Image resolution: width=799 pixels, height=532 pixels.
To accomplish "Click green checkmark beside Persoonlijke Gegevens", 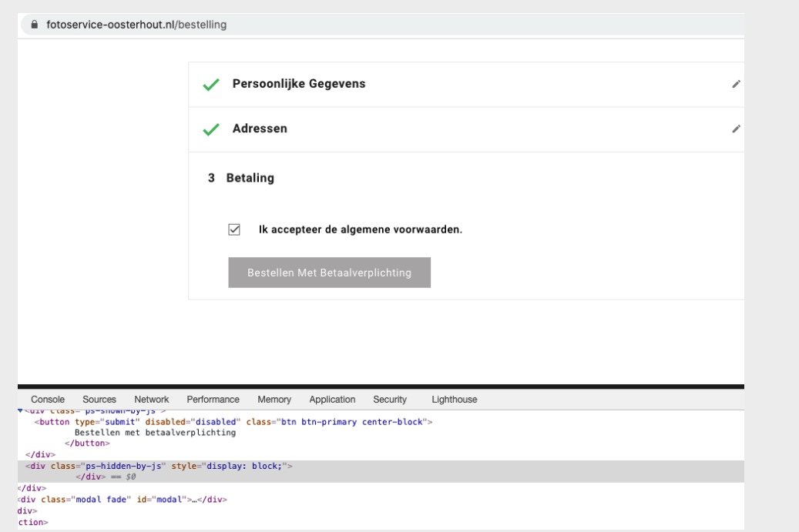I will pos(211,85).
